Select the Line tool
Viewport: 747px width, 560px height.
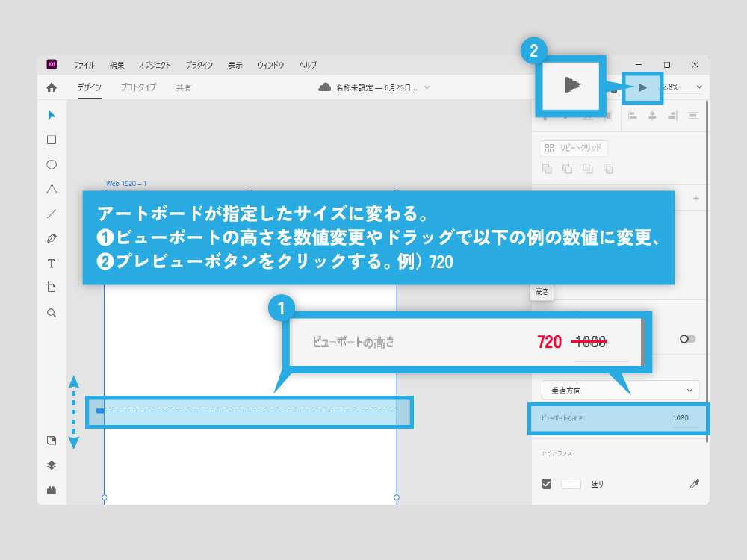(52, 214)
